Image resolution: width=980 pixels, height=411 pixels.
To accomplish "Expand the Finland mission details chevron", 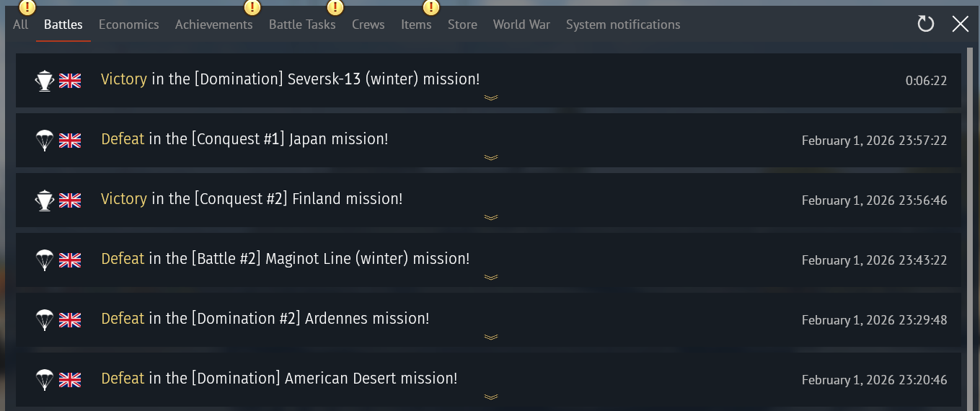I will coord(491,218).
